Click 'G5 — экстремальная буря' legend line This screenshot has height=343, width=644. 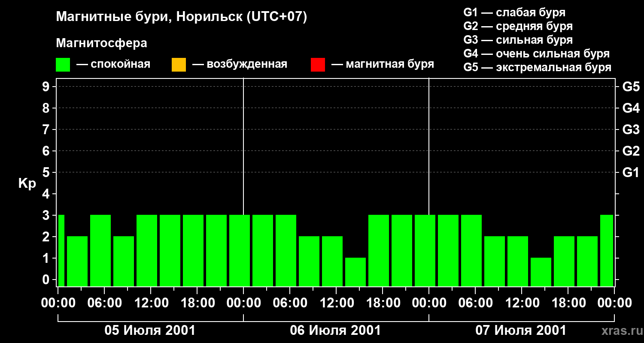point(538,67)
